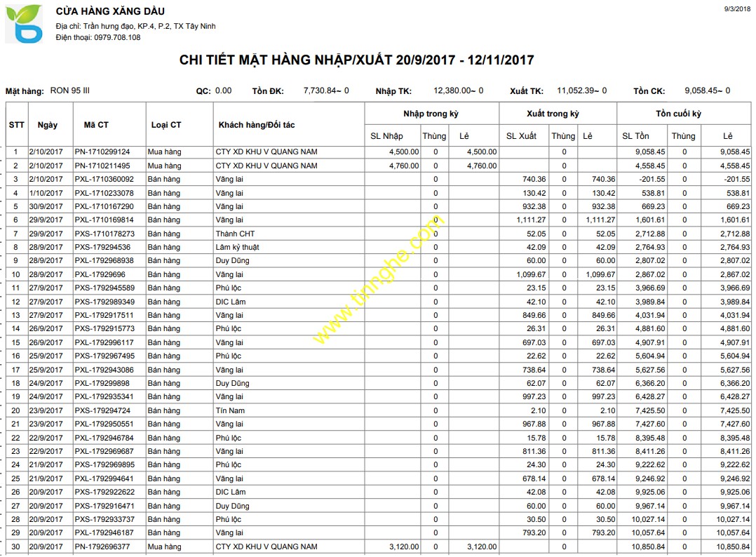The width and height of the screenshot is (756, 557).
Task: Select voucher code PXL-1710169814
Action: [x=104, y=220]
